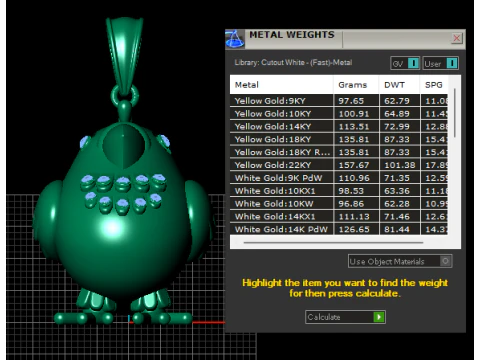480x360 pixels.
Task: Click the 72.99 DWT value
Action: coord(397,126)
